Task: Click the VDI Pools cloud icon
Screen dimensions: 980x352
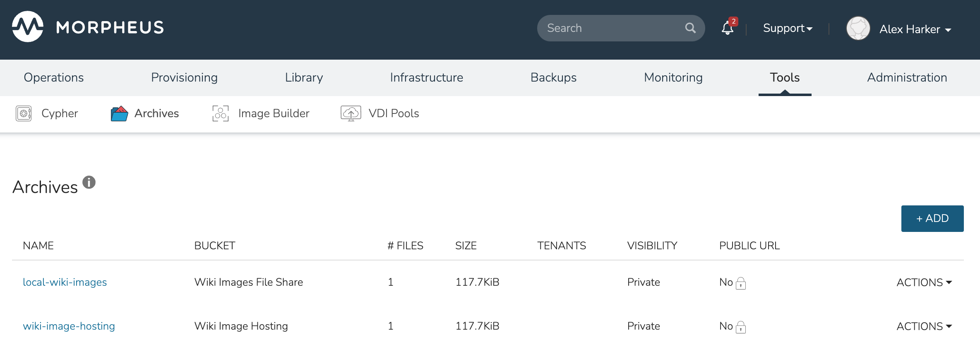Action: [351, 113]
